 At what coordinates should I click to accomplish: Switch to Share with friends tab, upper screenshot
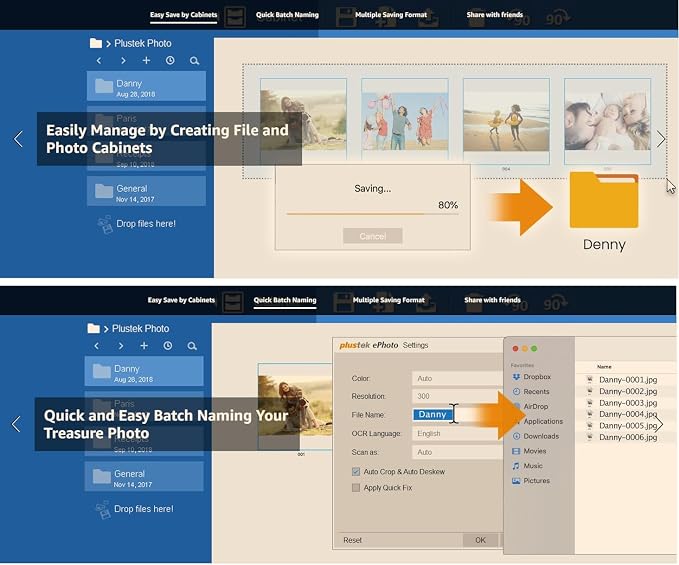pos(495,15)
